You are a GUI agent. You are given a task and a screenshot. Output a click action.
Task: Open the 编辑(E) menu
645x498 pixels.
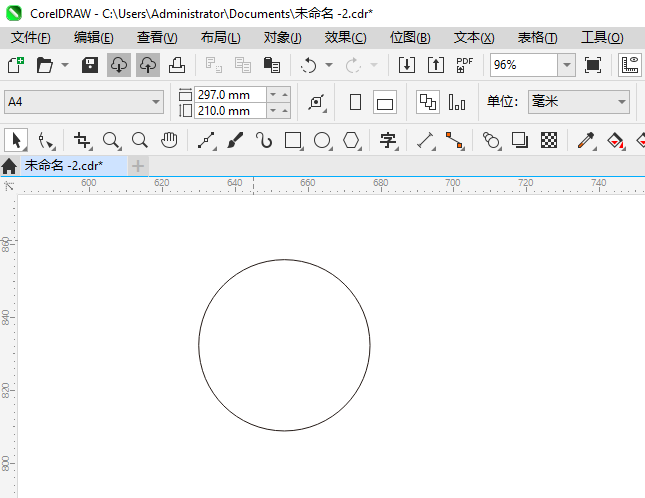(94, 38)
